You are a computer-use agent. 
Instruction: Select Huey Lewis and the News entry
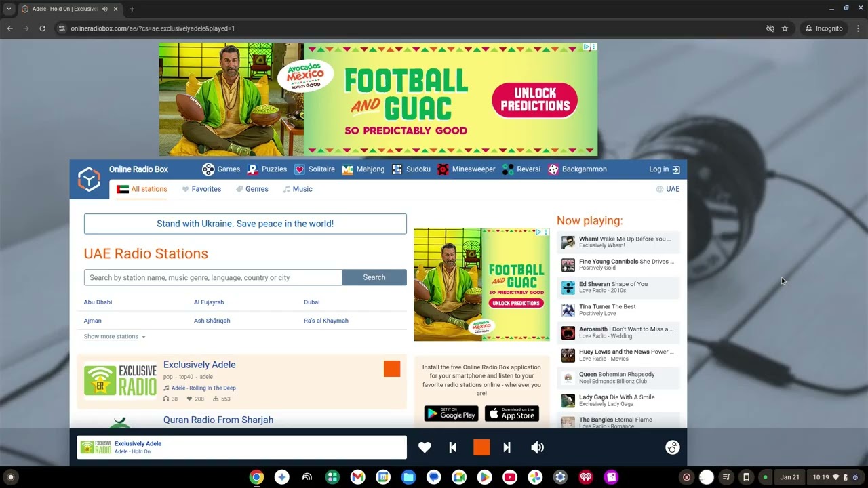[x=618, y=355]
